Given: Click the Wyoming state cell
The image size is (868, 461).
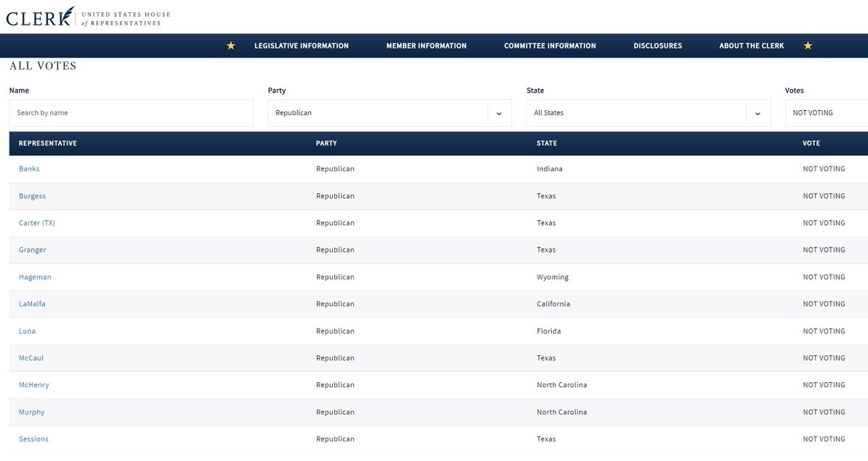Looking at the screenshot, I should [x=553, y=277].
